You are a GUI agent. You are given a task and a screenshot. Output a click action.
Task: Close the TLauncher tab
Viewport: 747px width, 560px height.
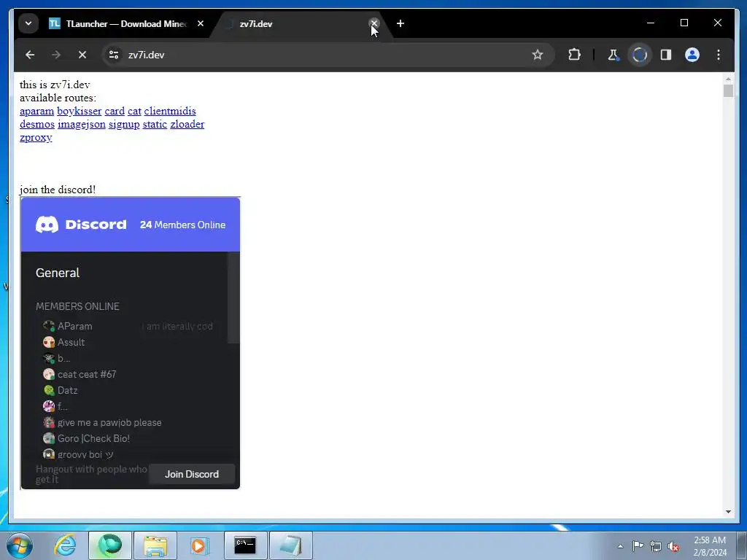click(x=201, y=23)
